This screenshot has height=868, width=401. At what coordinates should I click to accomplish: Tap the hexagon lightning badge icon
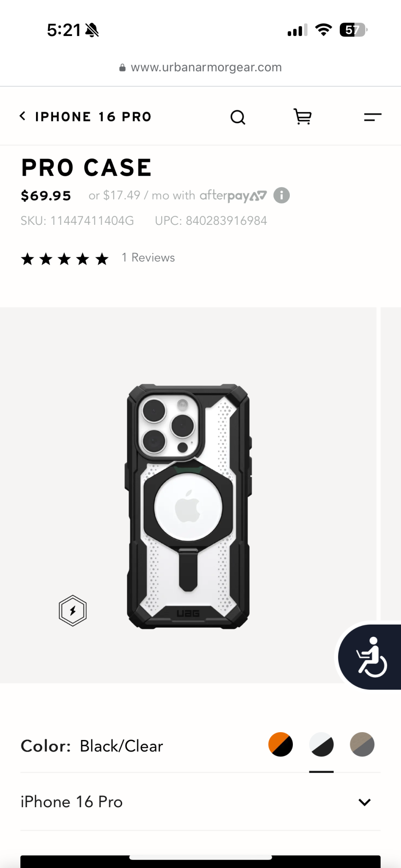coord(73,611)
